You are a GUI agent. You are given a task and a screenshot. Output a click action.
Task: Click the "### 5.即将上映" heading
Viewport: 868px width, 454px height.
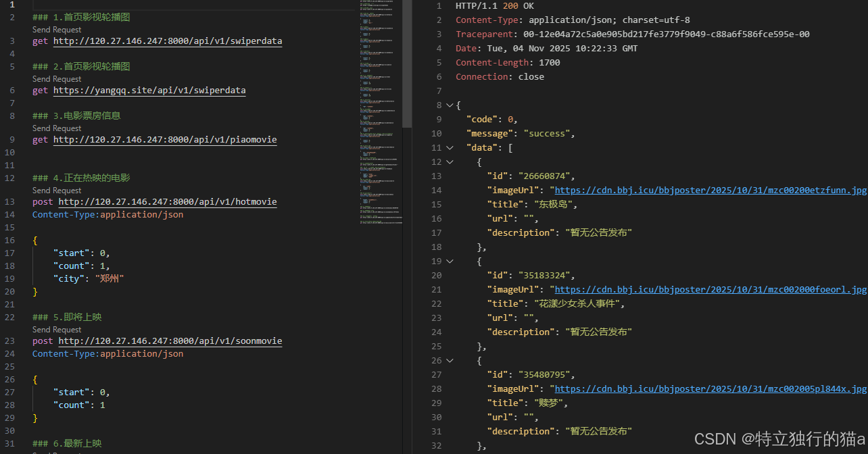(67, 318)
